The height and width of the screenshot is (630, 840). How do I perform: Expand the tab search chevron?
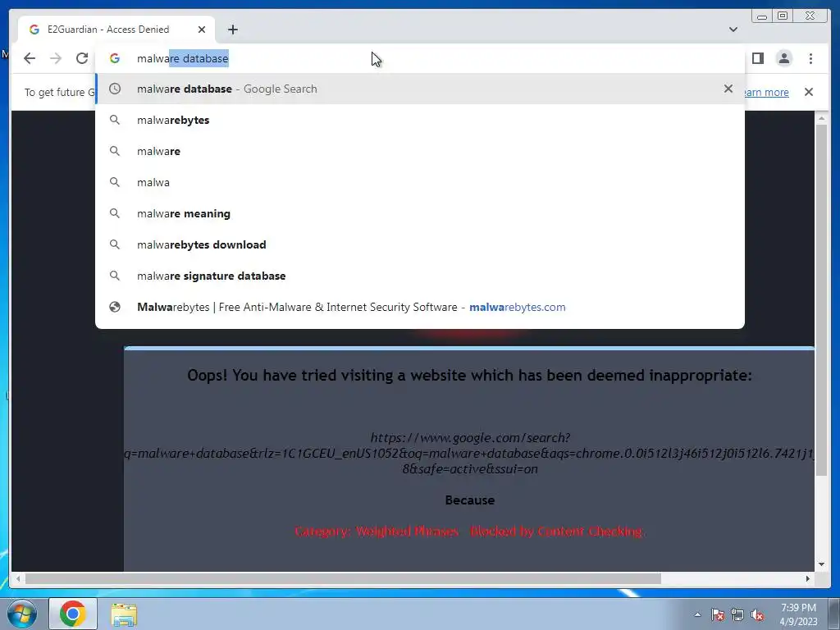point(733,30)
